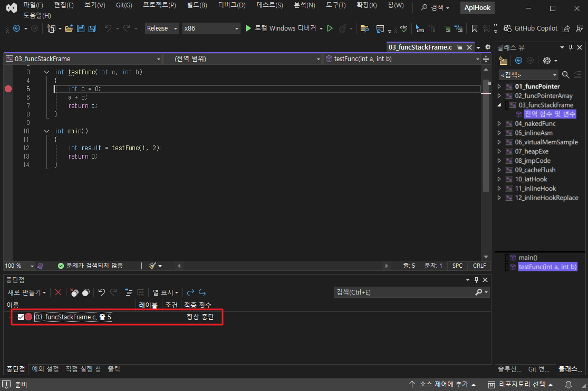Screen dimensions: 588x391
Task: Click the comment selection lines icon
Action: click(447, 28)
